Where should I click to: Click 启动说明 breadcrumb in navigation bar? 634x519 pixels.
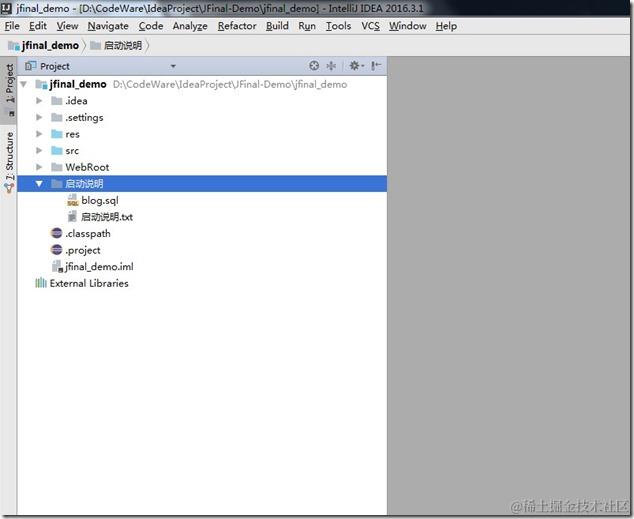pyautogui.click(x=116, y=45)
